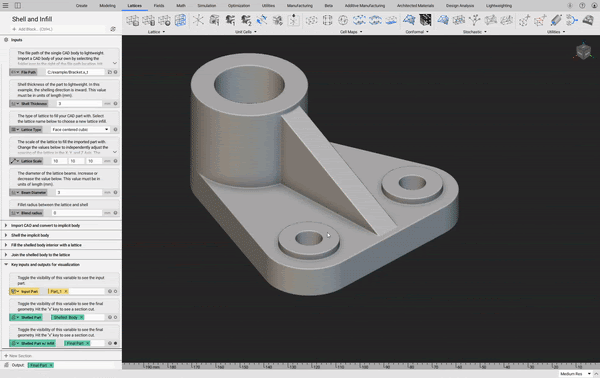Click the blue wireframe cube lattice icon
This screenshot has width=600, height=378.
click(181, 20)
